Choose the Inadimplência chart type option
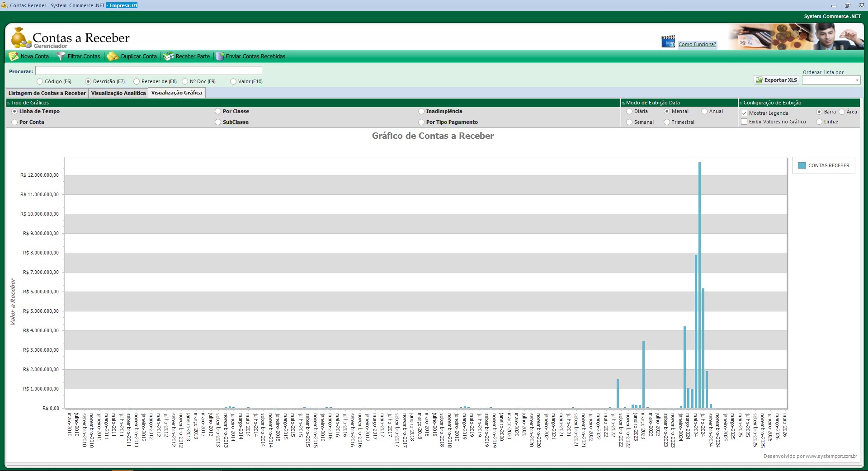The image size is (868, 471). [x=421, y=111]
